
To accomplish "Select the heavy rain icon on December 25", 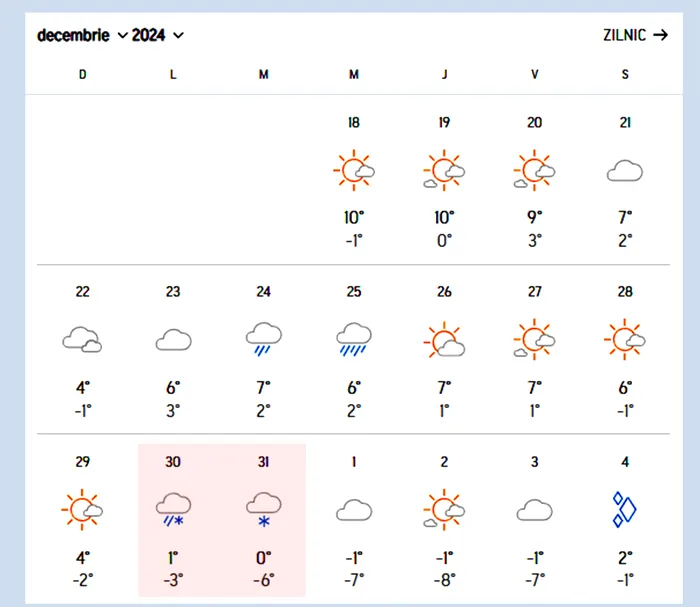I will click(x=354, y=339).
